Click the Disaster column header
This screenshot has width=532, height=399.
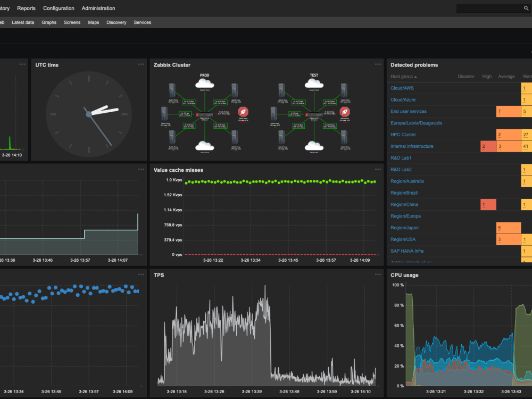(x=465, y=76)
